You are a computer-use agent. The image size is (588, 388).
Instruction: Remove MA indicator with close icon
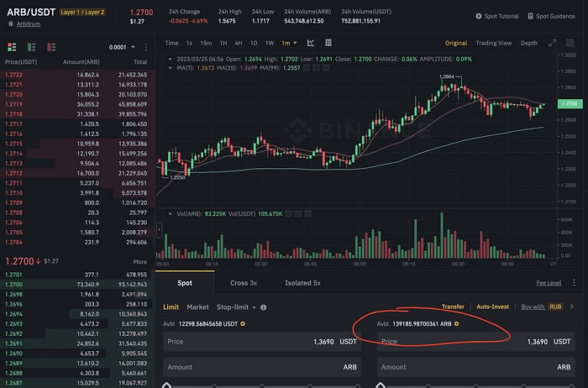326,68
